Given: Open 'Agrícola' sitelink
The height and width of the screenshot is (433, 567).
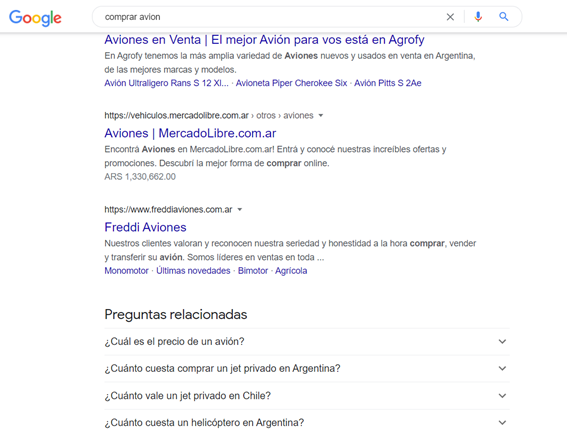Looking at the screenshot, I should [x=291, y=271].
